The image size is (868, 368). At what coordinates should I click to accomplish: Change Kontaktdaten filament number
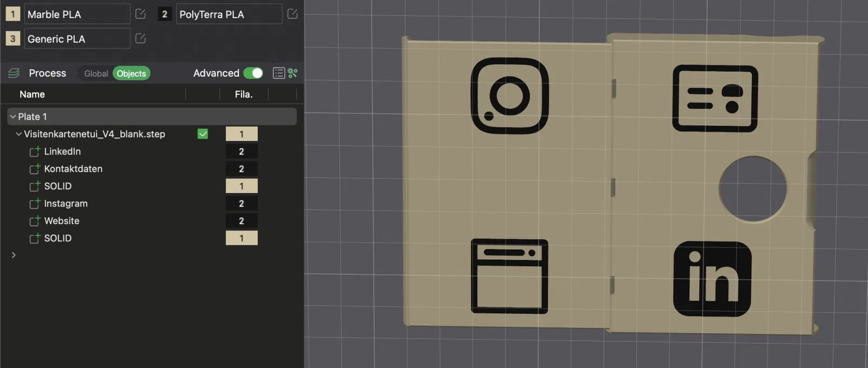pyautogui.click(x=241, y=169)
